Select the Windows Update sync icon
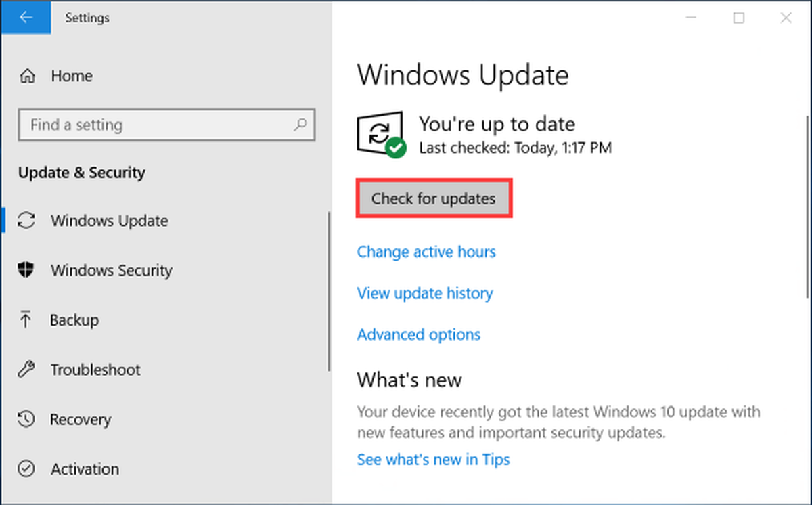The height and width of the screenshot is (505, 812). tap(26, 221)
